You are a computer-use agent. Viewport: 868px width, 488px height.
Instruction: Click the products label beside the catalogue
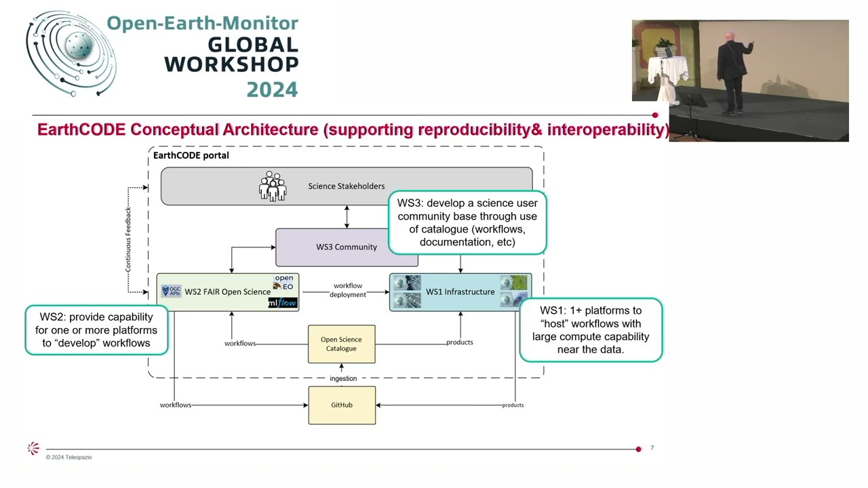click(x=460, y=342)
